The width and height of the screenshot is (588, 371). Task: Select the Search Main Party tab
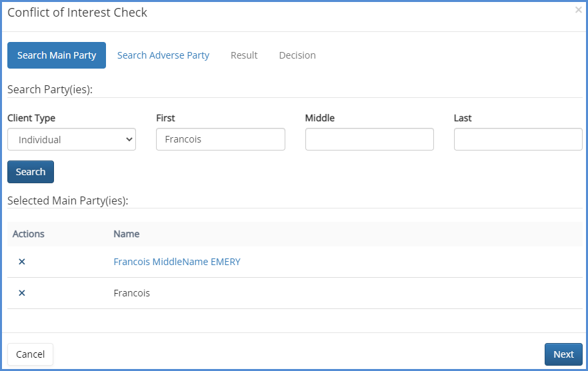(x=57, y=55)
